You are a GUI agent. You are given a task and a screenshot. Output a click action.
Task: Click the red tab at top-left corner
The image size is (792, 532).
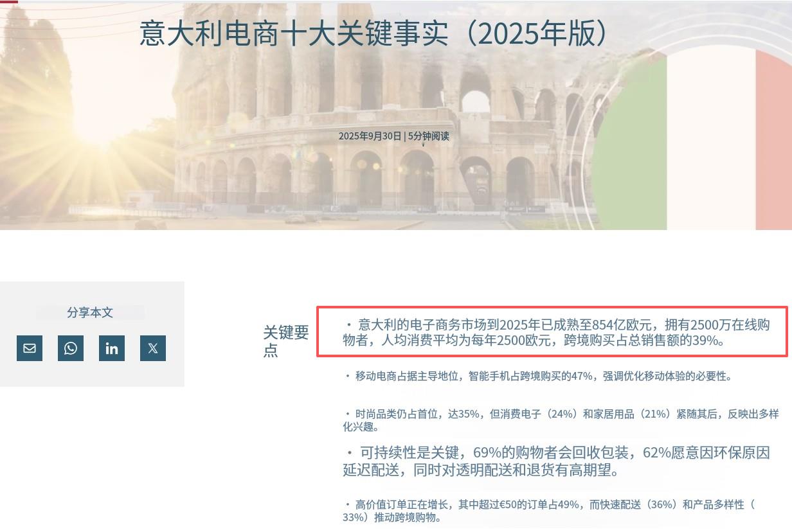coord(8,1)
